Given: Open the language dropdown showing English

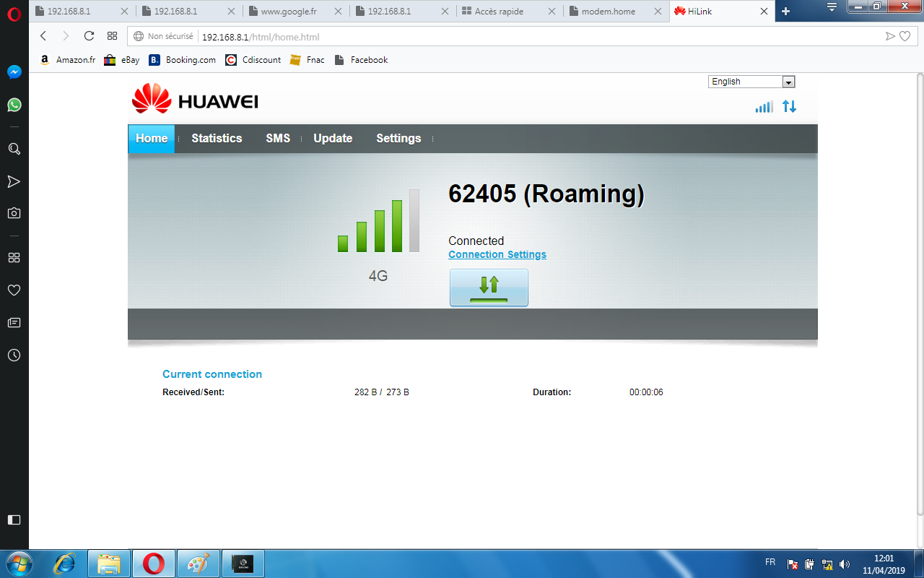Looking at the screenshot, I should click(x=751, y=82).
